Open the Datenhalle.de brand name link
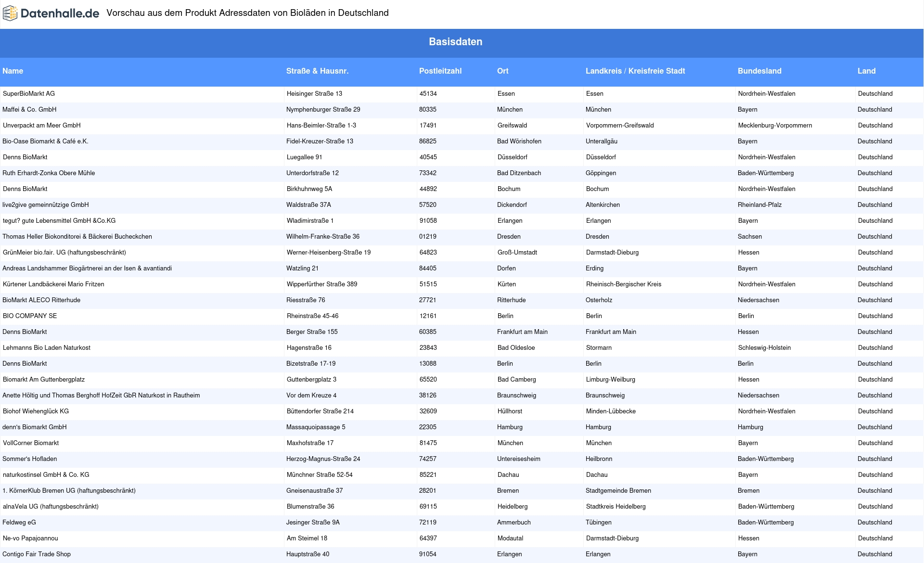The width and height of the screenshot is (924, 563). tap(60, 13)
